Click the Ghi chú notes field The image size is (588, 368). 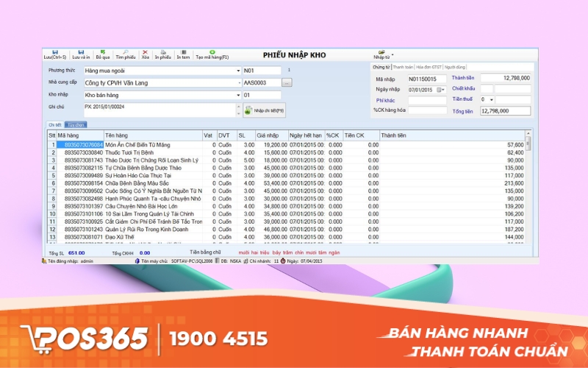tap(160, 110)
